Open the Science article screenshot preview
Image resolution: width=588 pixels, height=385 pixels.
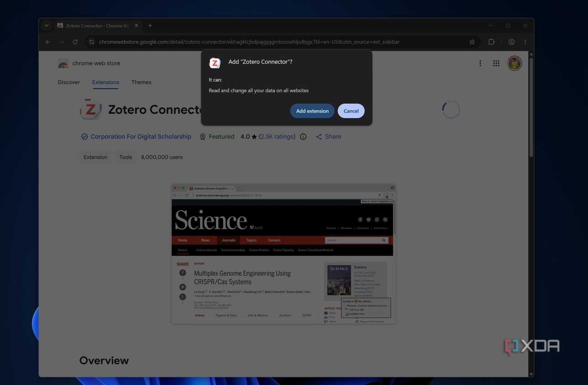[283, 254]
